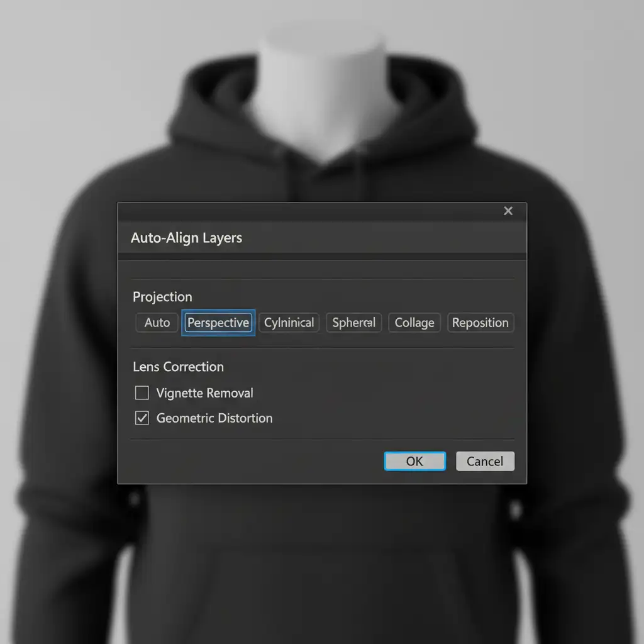Click the Geometric Distortion label text
This screenshot has width=644, height=644.
coord(214,418)
